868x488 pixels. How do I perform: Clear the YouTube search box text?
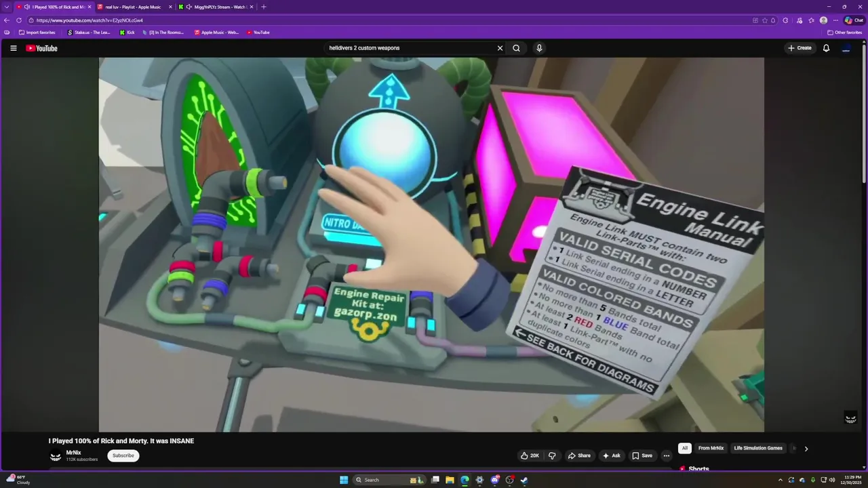(500, 48)
